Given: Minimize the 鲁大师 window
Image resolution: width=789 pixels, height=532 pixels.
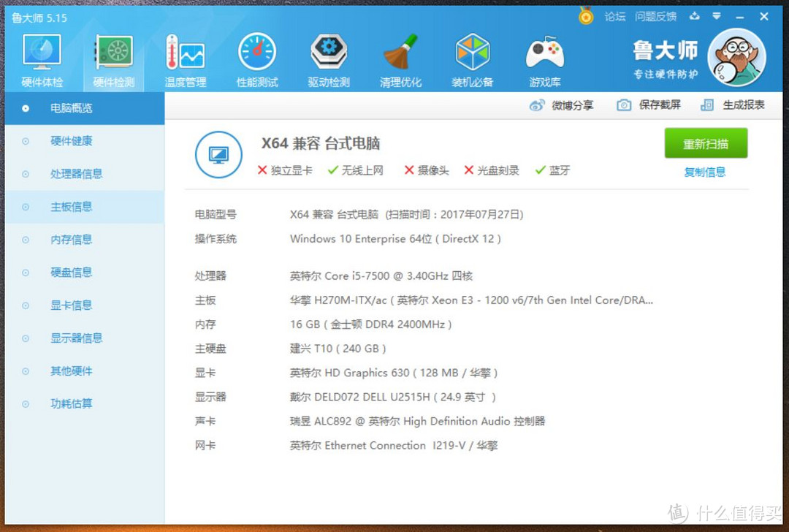Looking at the screenshot, I should 739,17.
